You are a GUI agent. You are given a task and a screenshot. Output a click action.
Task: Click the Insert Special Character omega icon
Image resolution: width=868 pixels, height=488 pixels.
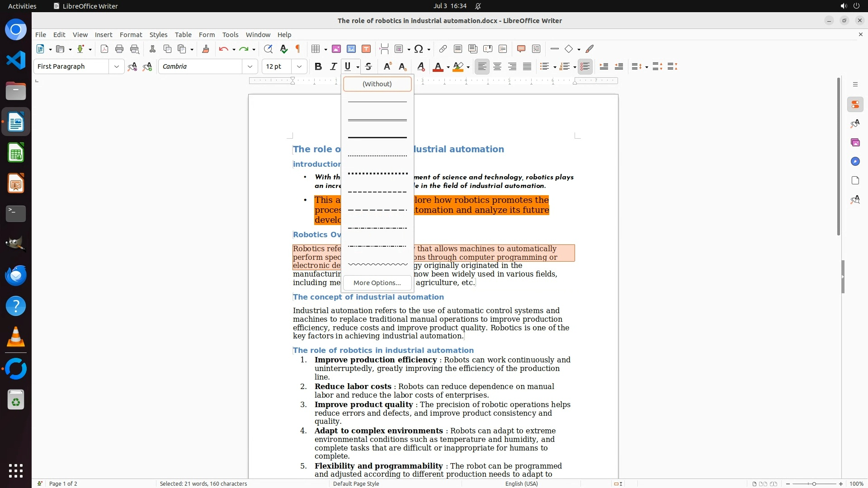419,49
